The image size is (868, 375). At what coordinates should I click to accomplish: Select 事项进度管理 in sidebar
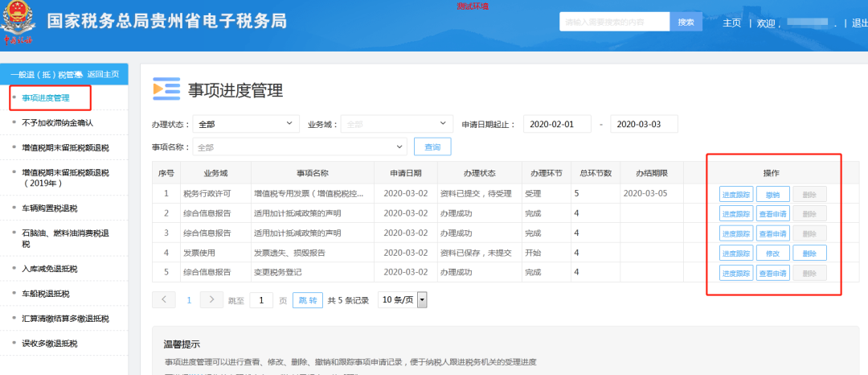[x=46, y=98]
